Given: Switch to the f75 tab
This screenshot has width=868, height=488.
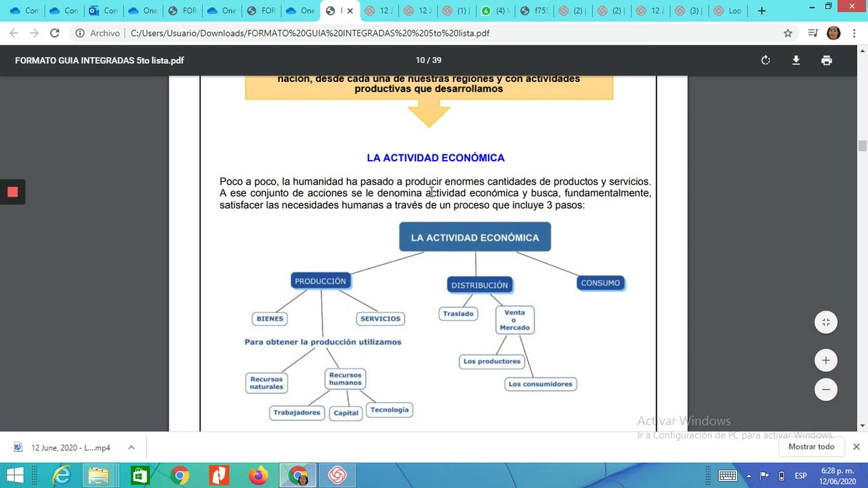Looking at the screenshot, I should click(535, 11).
